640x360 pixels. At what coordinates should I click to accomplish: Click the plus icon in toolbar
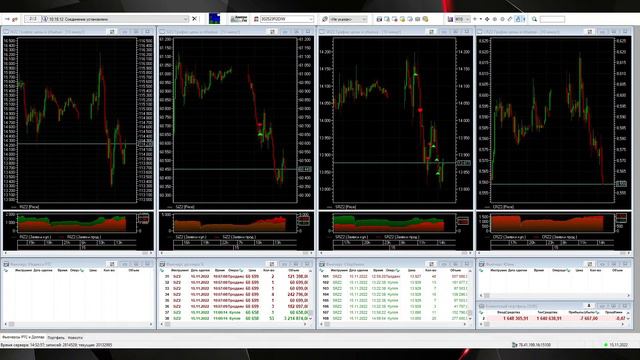pyautogui.click(x=475, y=19)
